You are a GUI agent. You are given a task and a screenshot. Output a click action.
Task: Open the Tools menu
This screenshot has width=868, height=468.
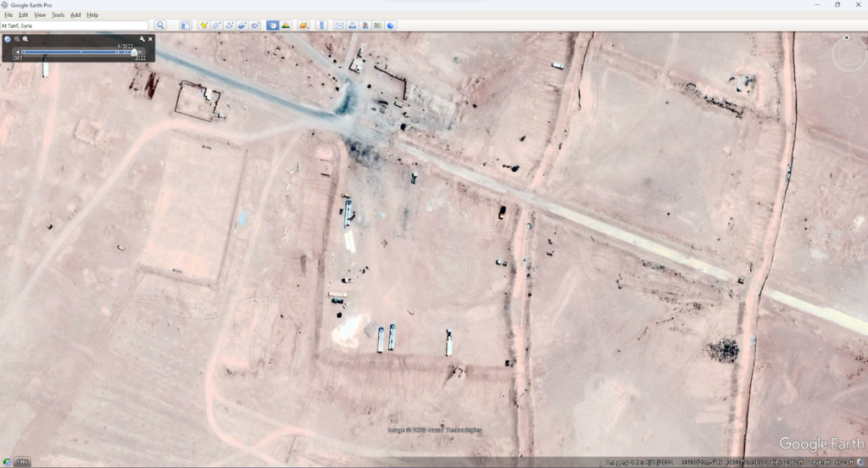pyautogui.click(x=58, y=14)
